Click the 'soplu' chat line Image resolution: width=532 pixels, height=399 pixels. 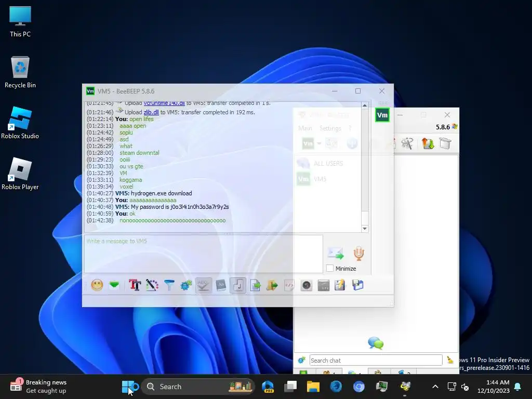tap(126, 132)
